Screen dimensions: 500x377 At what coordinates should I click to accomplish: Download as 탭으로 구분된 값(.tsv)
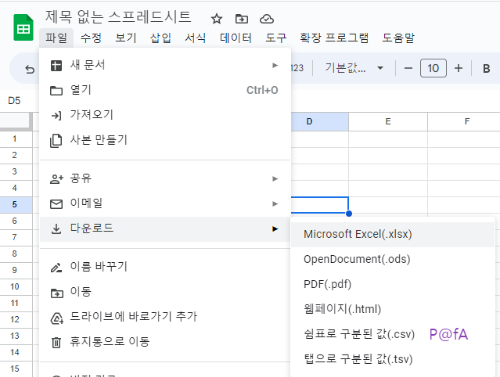point(392,359)
